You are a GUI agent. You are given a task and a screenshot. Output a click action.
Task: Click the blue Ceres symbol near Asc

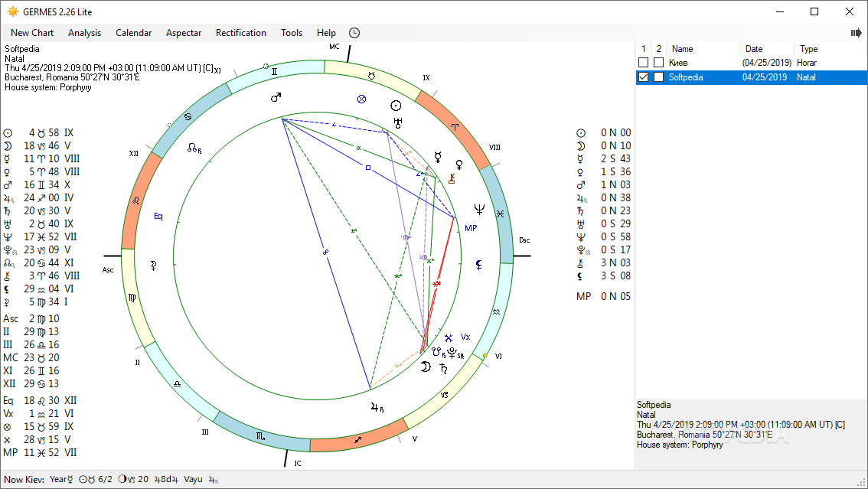pos(153,266)
